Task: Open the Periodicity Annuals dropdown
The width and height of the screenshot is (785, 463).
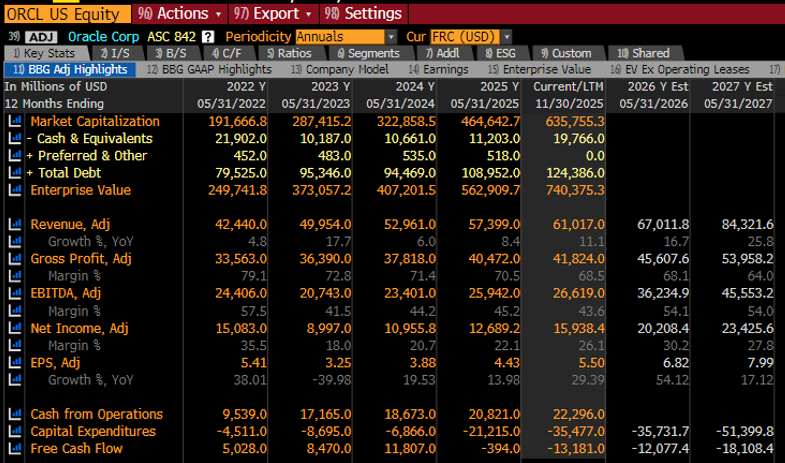Action: [345, 36]
